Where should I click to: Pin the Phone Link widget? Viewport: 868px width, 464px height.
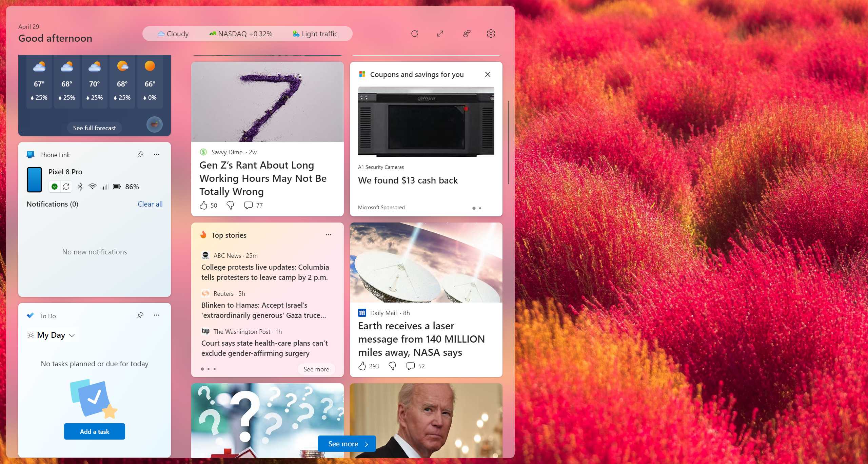tap(140, 154)
